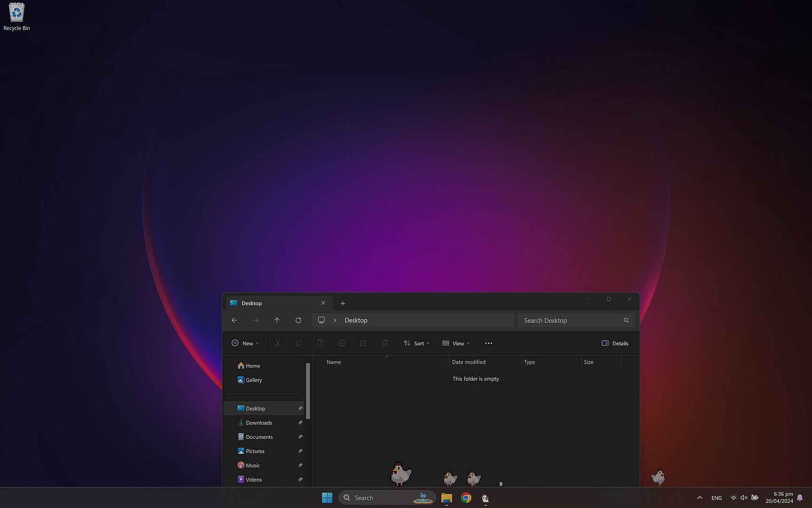
Task: Toggle the Details pane
Action: (615, 343)
